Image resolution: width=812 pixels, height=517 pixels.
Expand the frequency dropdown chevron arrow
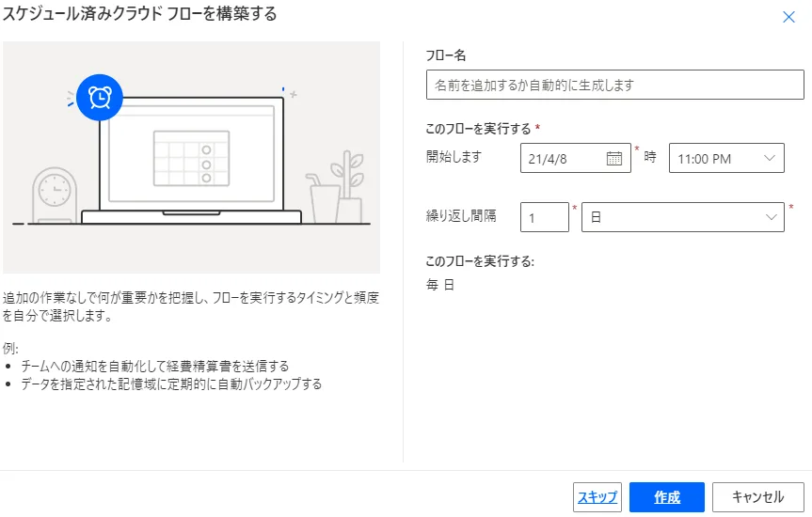tap(772, 217)
